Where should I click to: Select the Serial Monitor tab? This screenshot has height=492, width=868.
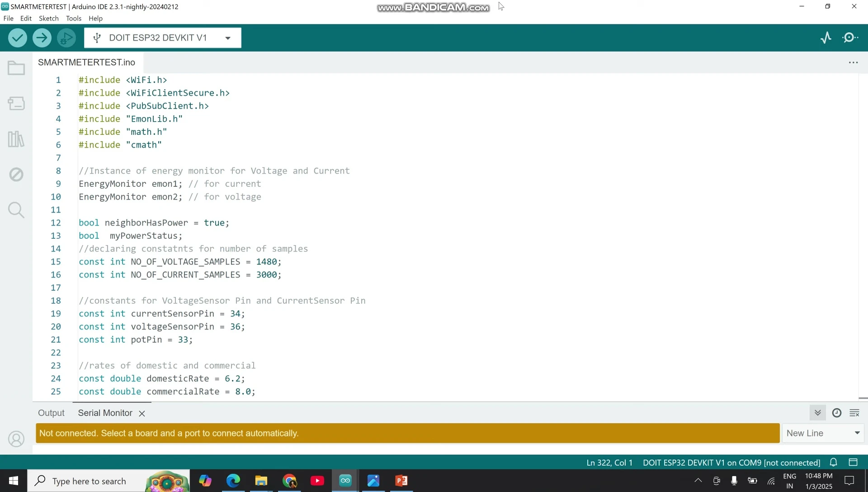pos(105,413)
